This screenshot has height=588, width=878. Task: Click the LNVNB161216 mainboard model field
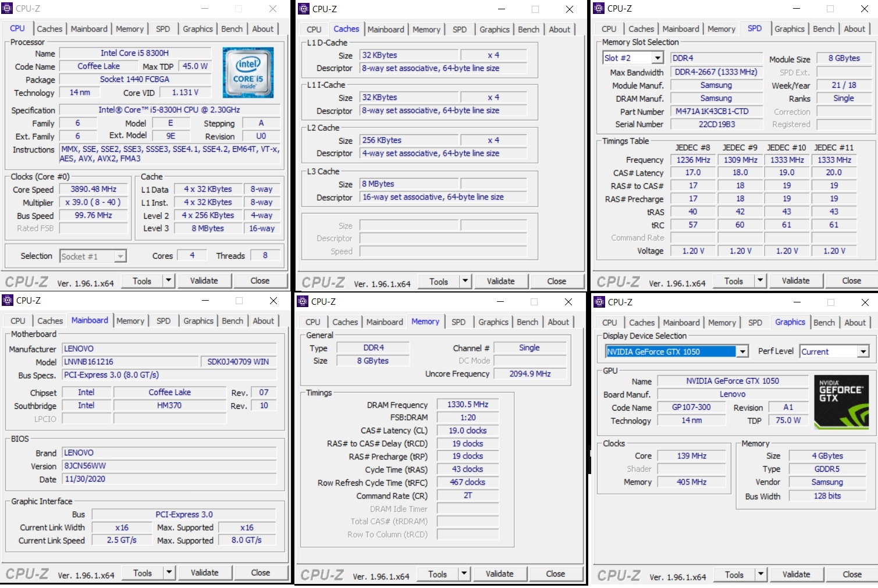tap(130, 362)
